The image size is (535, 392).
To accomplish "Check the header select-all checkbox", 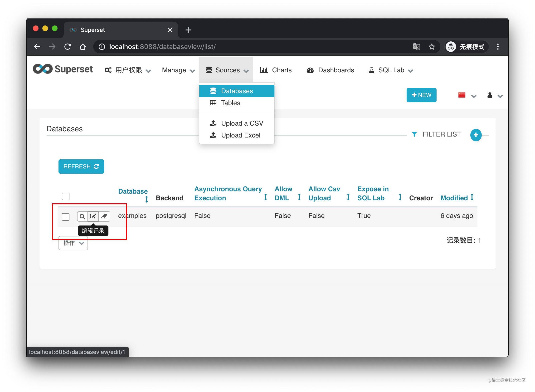I will (x=65, y=196).
